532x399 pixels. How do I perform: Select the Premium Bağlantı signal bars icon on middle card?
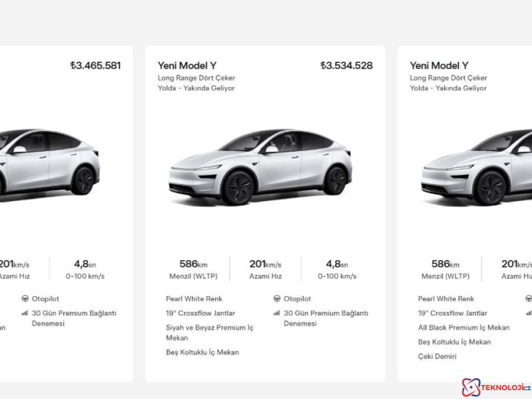(276, 313)
